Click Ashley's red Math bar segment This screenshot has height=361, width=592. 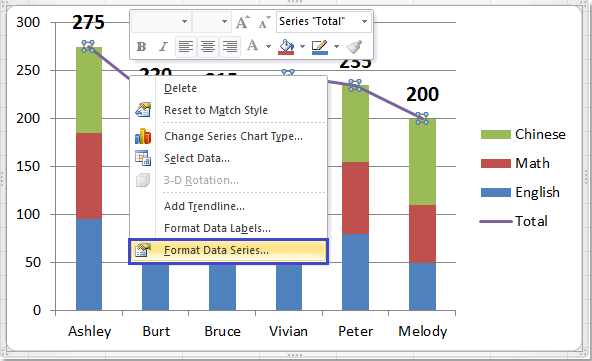click(89, 176)
